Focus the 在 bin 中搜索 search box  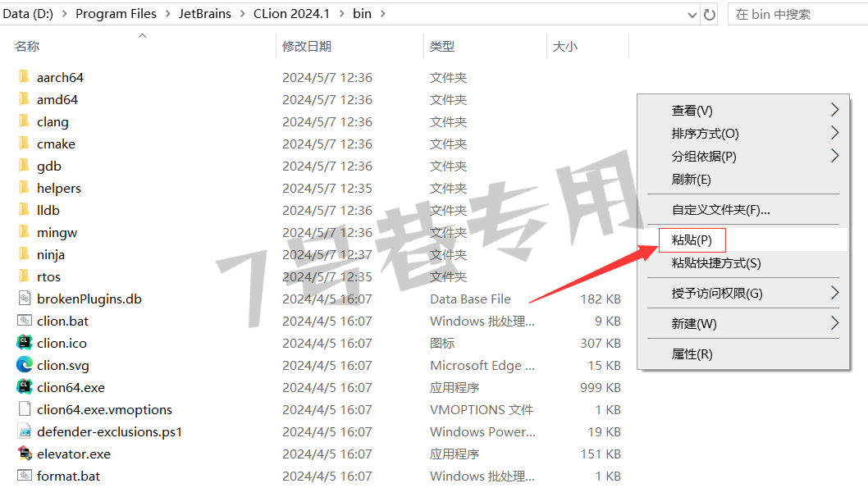[798, 15]
